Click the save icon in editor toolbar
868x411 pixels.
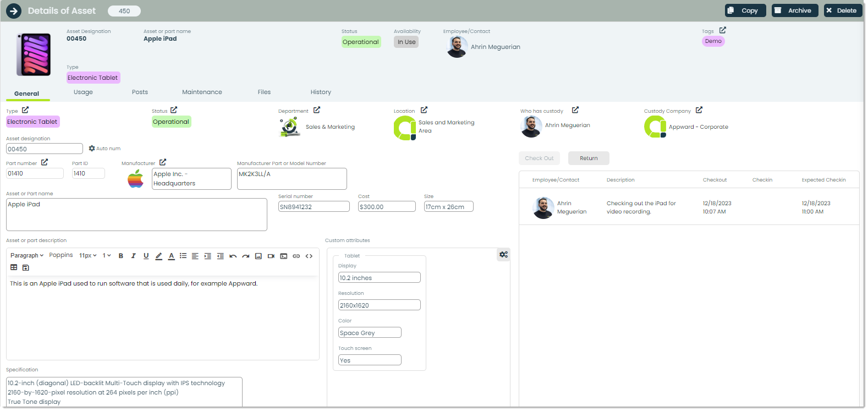pyautogui.click(x=26, y=267)
